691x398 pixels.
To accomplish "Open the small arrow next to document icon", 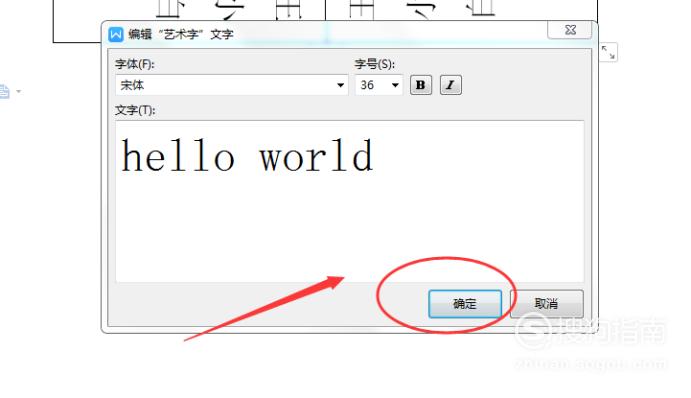I will [x=19, y=92].
